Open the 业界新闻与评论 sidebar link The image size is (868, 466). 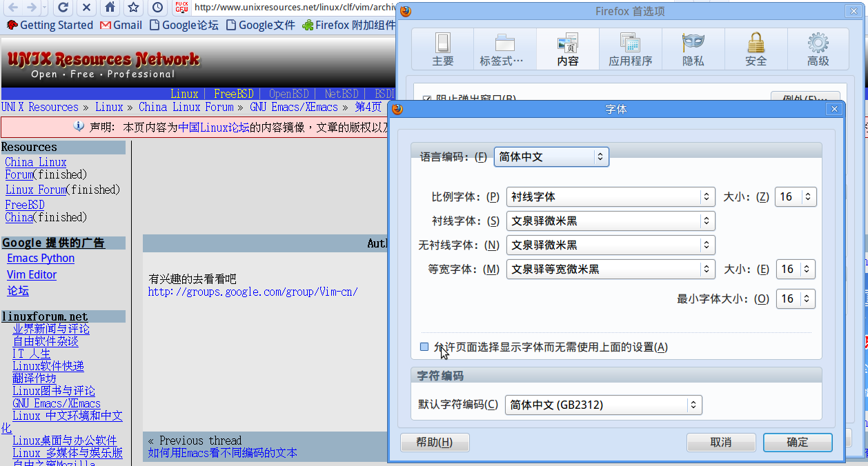point(51,329)
